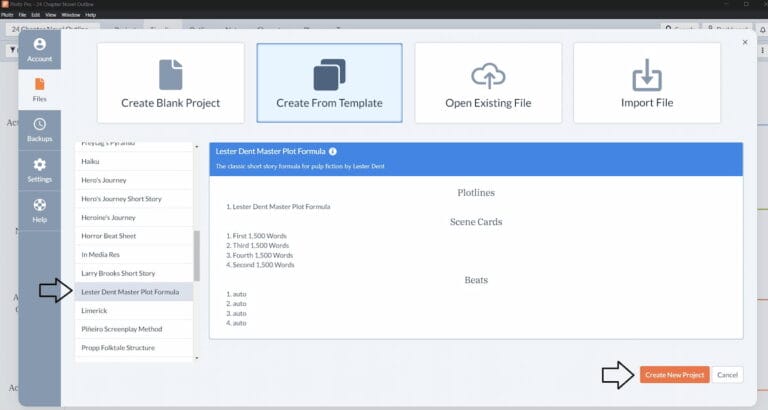The width and height of the screenshot is (768, 410).
Task: Pick the Horror Beat Sheet template
Action: [x=108, y=236]
